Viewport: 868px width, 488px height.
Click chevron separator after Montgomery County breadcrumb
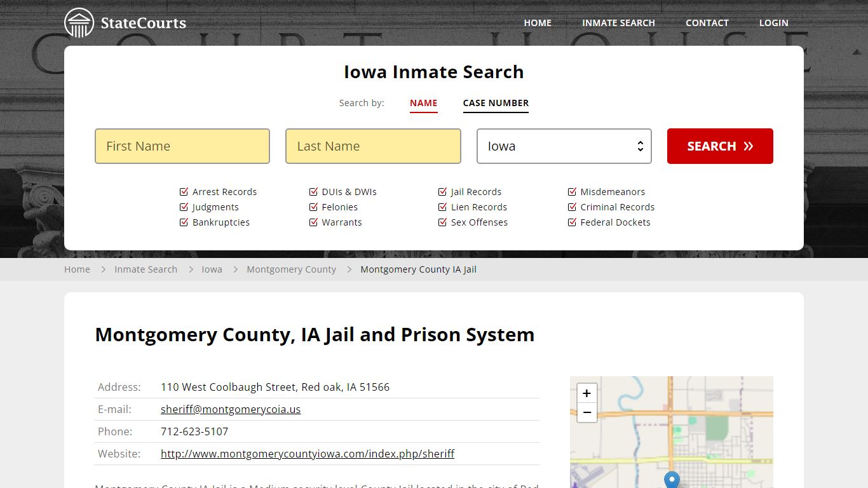click(x=349, y=269)
